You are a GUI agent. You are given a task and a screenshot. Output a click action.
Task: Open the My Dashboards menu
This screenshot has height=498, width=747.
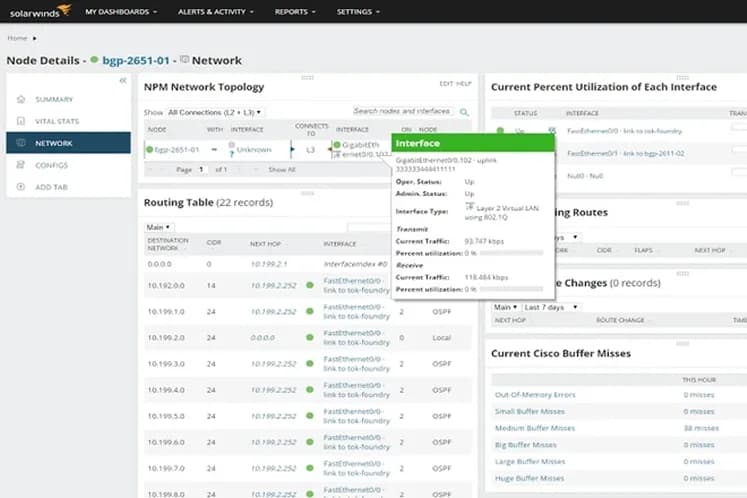click(121, 11)
